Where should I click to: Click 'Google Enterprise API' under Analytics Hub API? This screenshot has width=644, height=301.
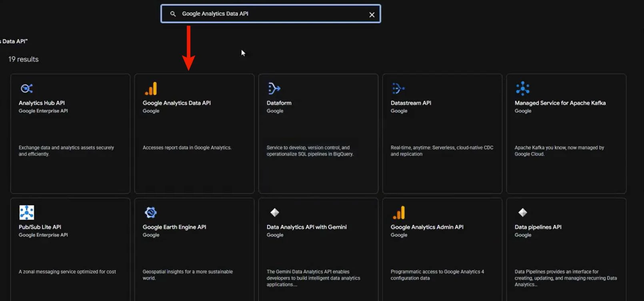point(43,111)
